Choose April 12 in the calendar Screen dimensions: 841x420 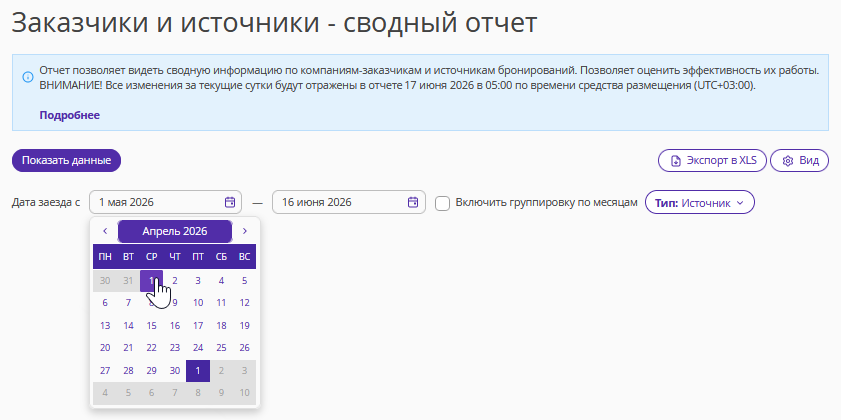[x=245, y=303]
